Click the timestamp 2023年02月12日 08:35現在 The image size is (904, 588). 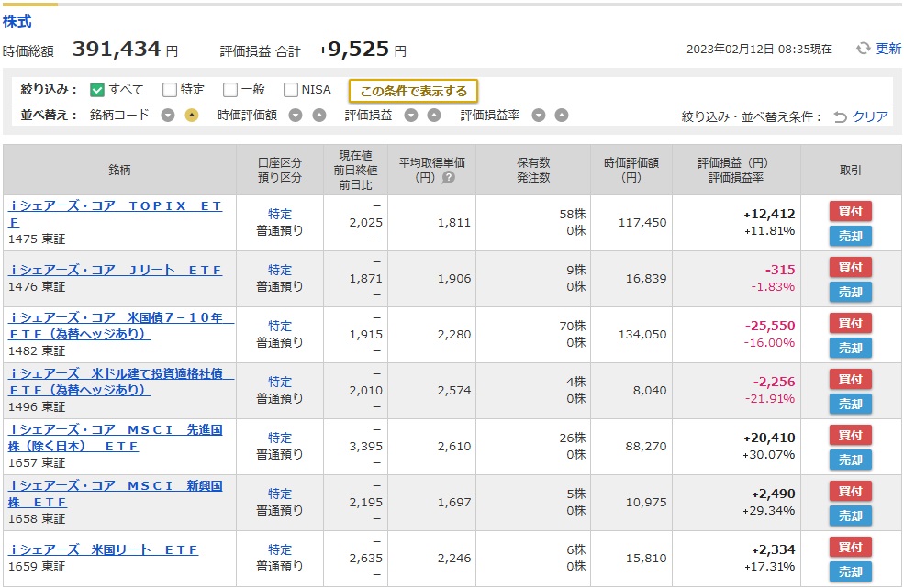pyautogui.click(x=759, y=49)
